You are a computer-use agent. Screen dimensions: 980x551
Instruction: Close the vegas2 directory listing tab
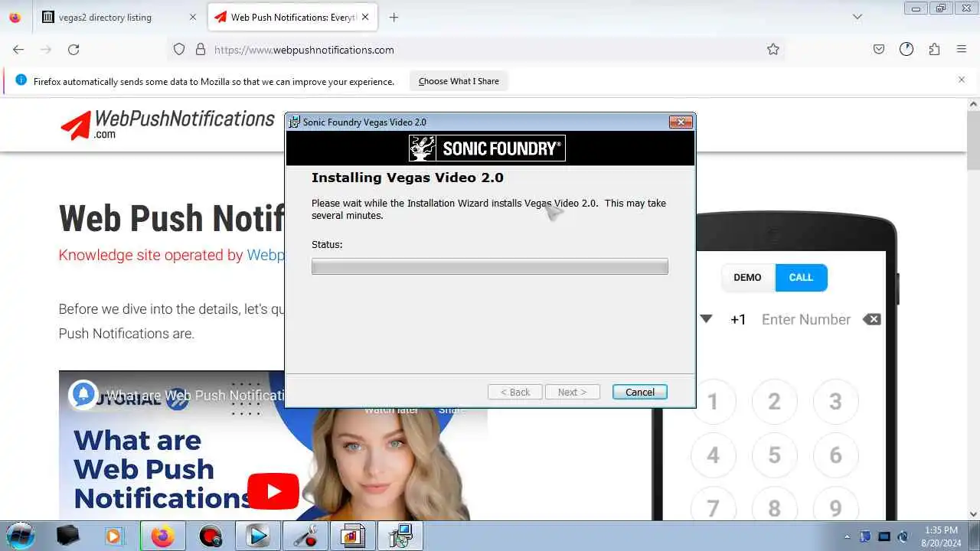[192, 17]
